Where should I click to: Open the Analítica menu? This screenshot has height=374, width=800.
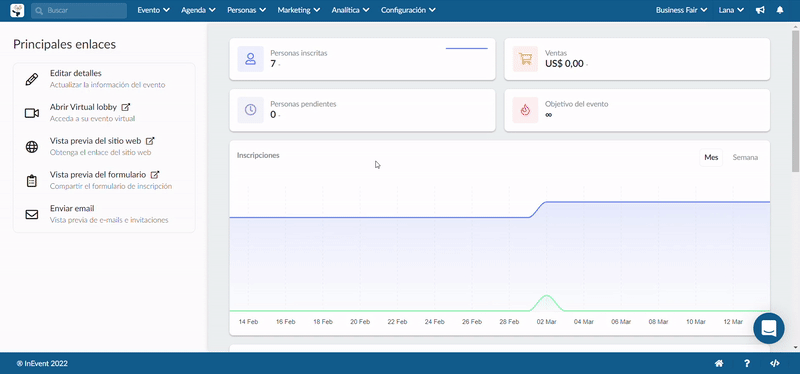[x=350, y=10]
